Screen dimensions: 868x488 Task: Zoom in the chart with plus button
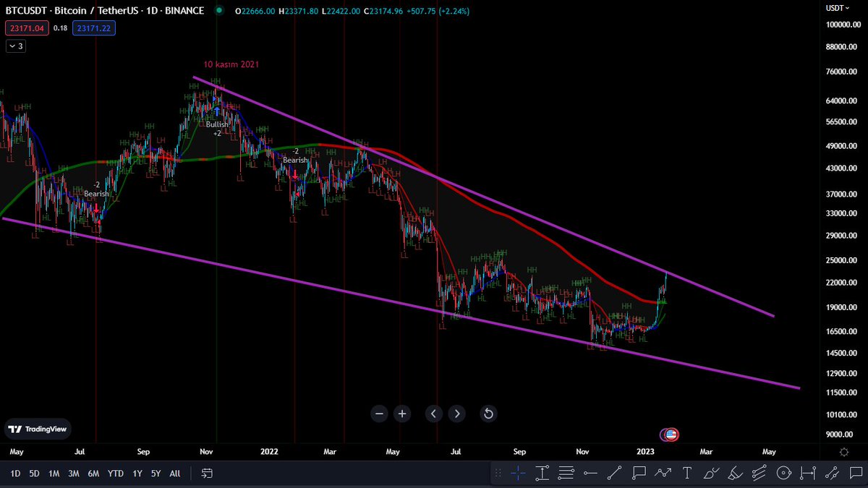pyautogui.click(x=403, y=414)
